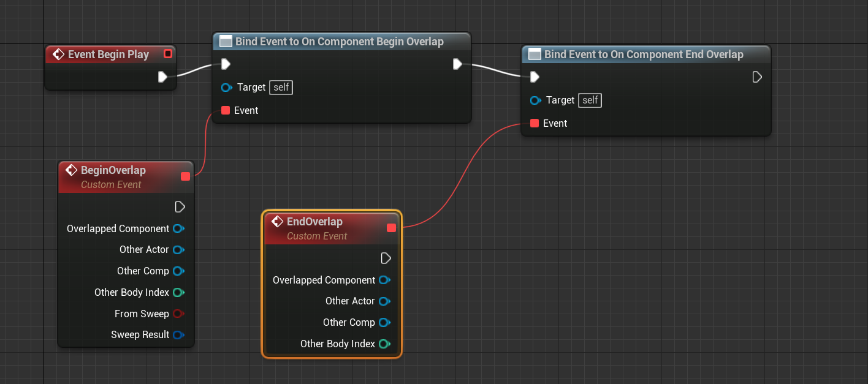Screen dimensions: 868x384
Task: Click the Event Begin Play execution output pin
Action: click(x=162, y=77)
